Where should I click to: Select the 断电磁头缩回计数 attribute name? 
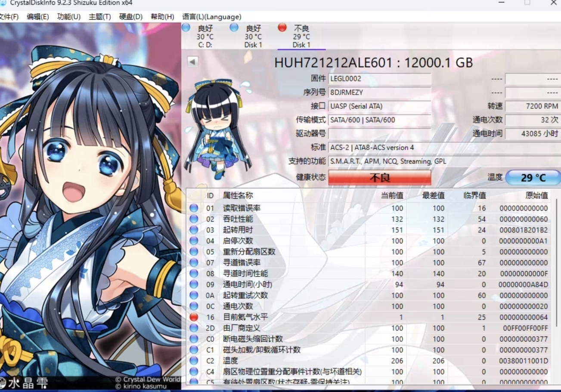click(x=253, y=339)
